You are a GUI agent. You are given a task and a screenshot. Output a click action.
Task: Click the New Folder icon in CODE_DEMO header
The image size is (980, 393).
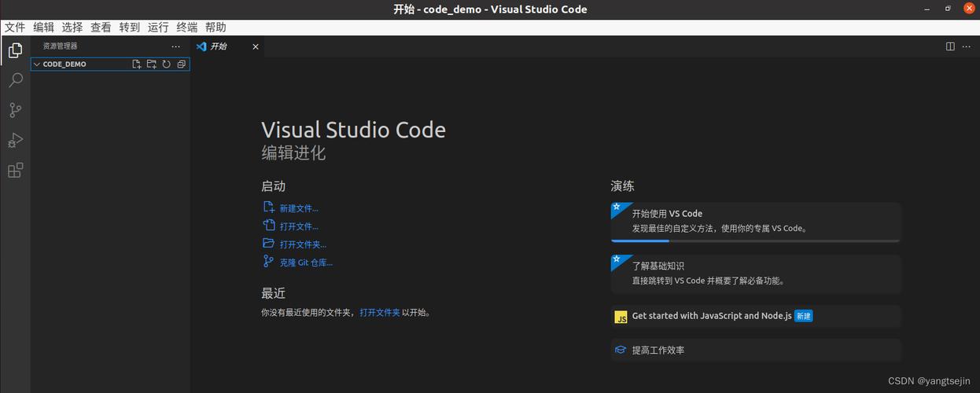tap(152, 64)
